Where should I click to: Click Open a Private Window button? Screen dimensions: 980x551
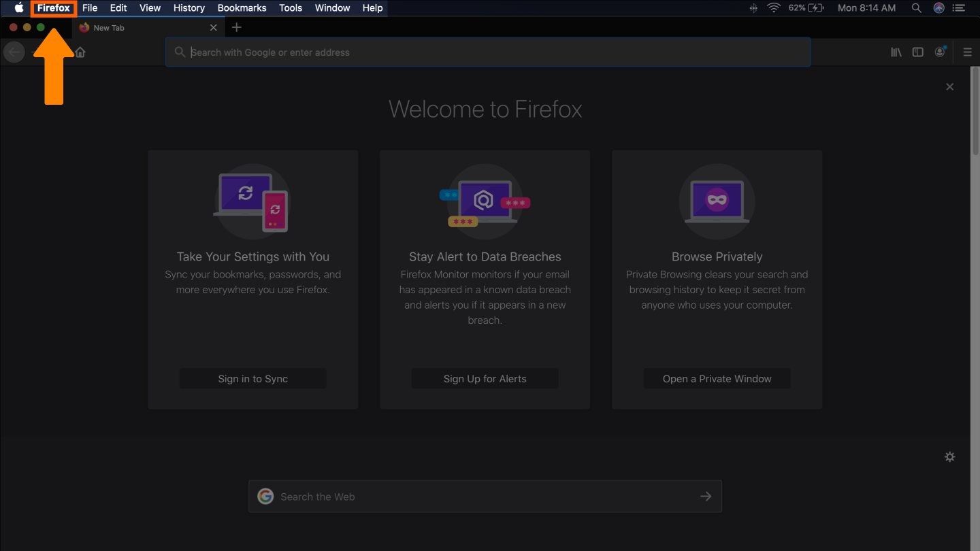[717, 379]
